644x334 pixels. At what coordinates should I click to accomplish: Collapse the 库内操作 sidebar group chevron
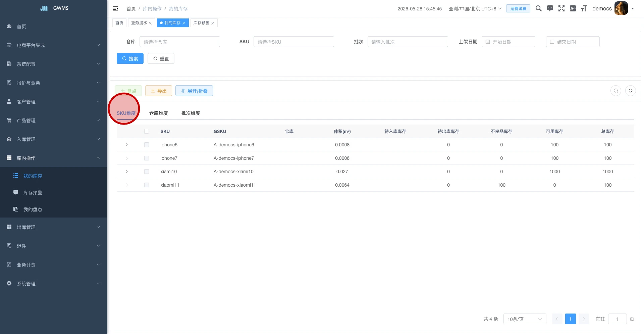point(98,158)
